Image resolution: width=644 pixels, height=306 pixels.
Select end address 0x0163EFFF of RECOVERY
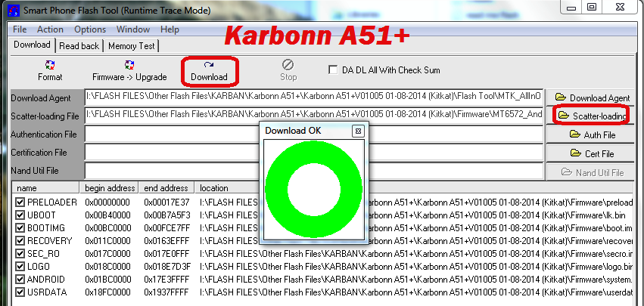tap(166, 241)
